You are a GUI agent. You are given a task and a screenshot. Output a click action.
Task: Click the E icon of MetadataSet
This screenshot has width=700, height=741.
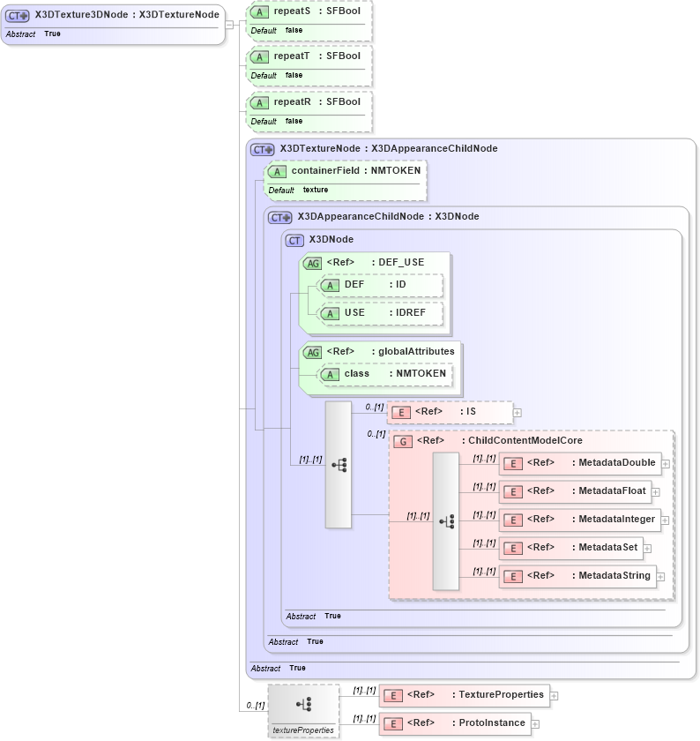tap(513, 549)
